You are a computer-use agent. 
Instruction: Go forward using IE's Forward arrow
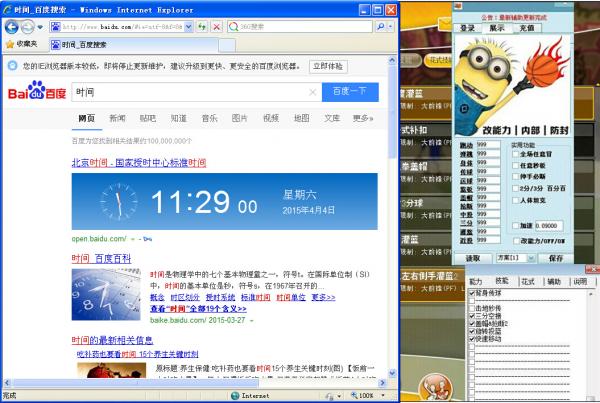pos(28,27)
